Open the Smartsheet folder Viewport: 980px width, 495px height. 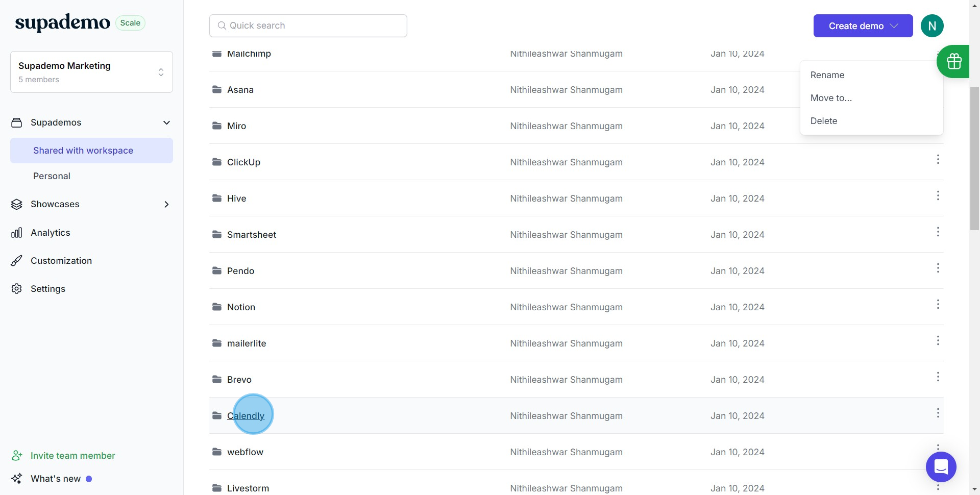[x=252, y=235]
